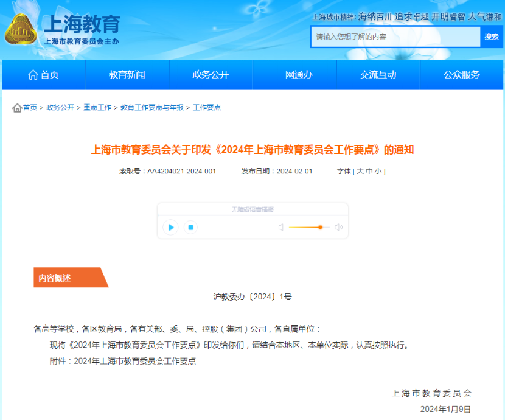Screen dimensions: 505x420
Task: Go to 重点工作 breadcrumb link
Action: [x=97, y=108]
